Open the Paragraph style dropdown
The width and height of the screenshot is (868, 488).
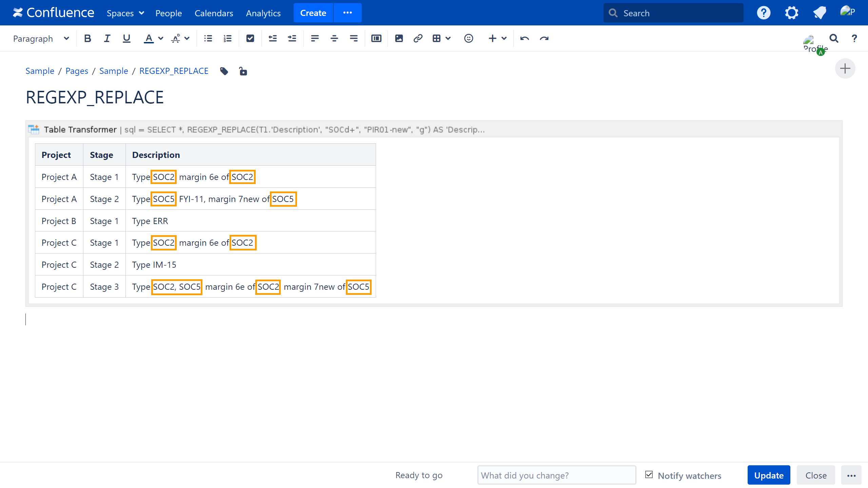41,39
